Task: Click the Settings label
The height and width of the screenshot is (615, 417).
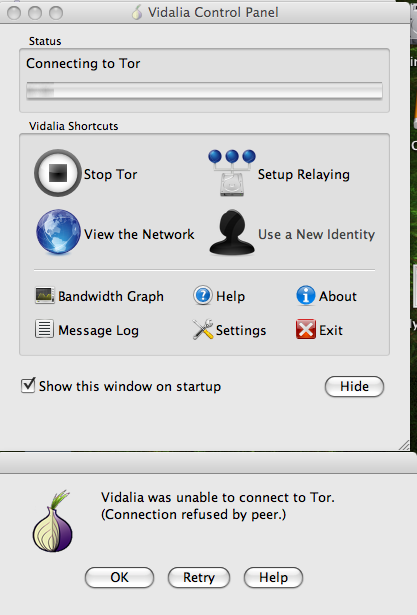Action: tap(241, 330)
